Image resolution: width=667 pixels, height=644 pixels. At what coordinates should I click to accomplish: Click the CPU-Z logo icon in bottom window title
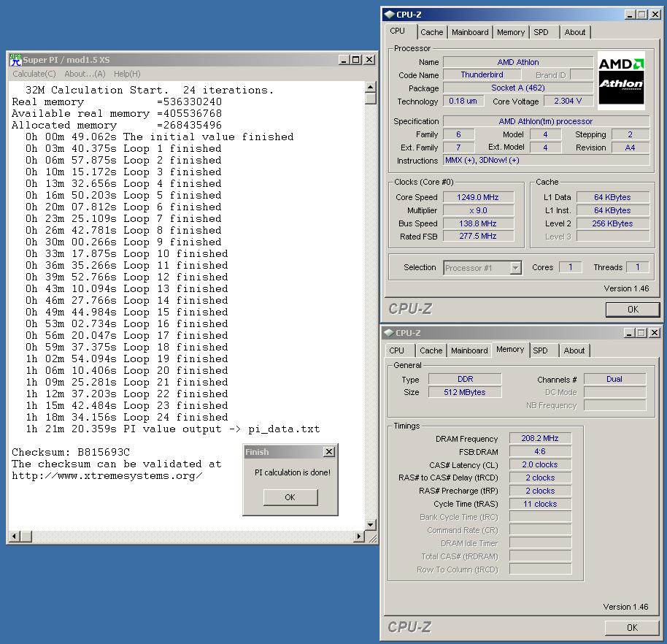[388, 333]
